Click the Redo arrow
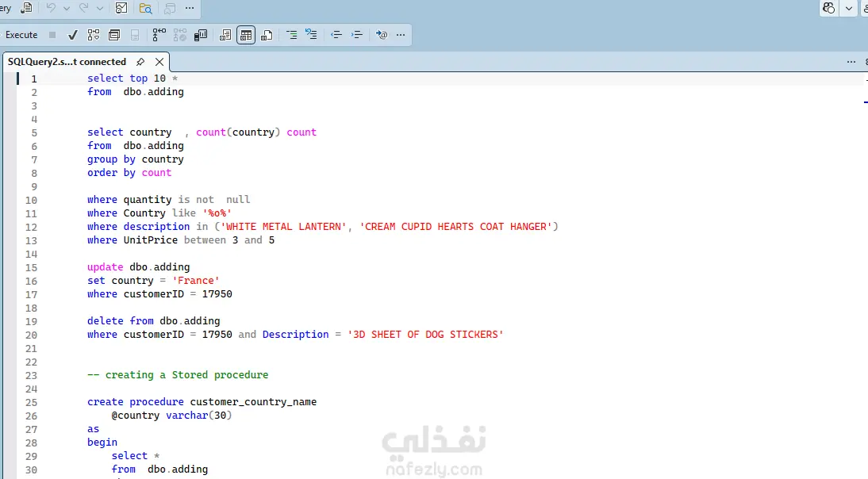Screen dimensions: 868x479 84,8
